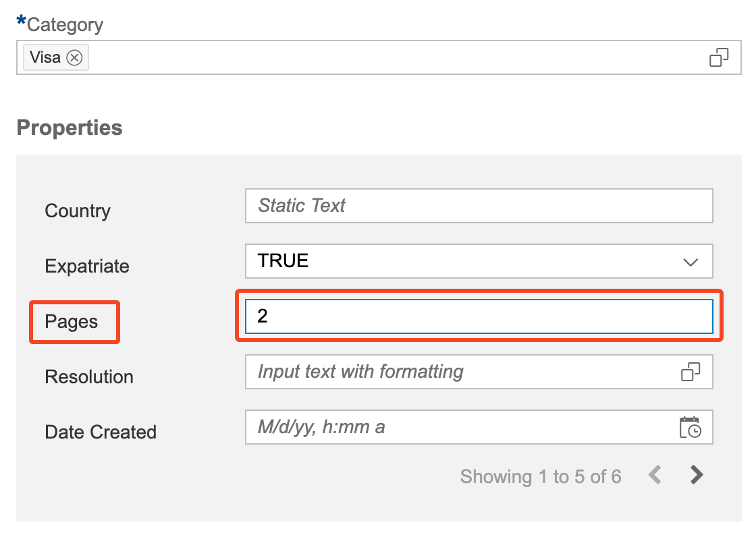The image size is (756, 533).
Task: Focus the Date Created input field
Action: 459,427
